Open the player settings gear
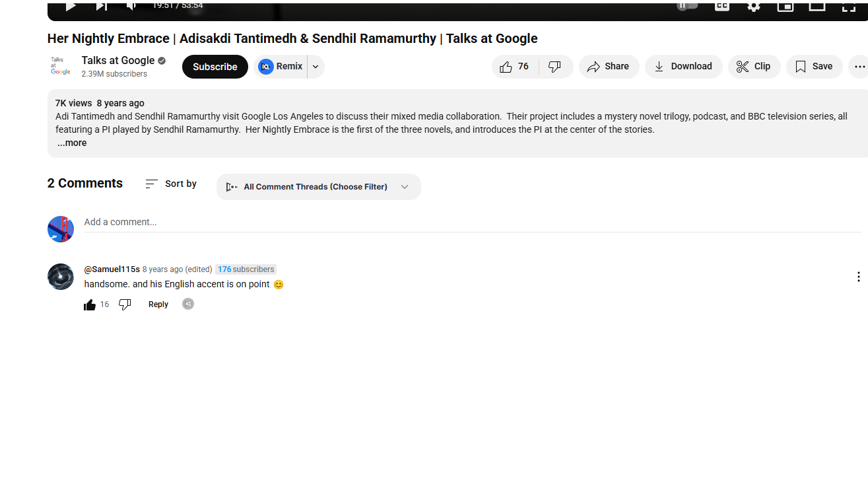 click(x=753, y=6)
